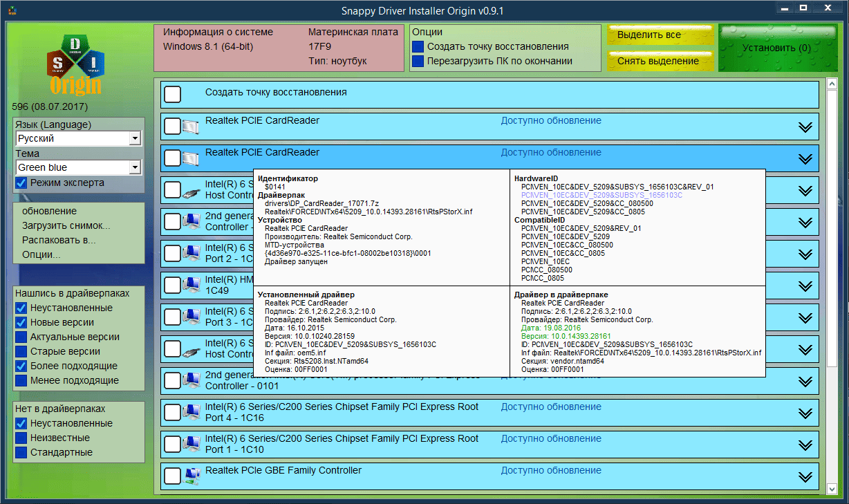Click the Тип: ноутбук text
849x504 pixels.
[x=337, y=61]
